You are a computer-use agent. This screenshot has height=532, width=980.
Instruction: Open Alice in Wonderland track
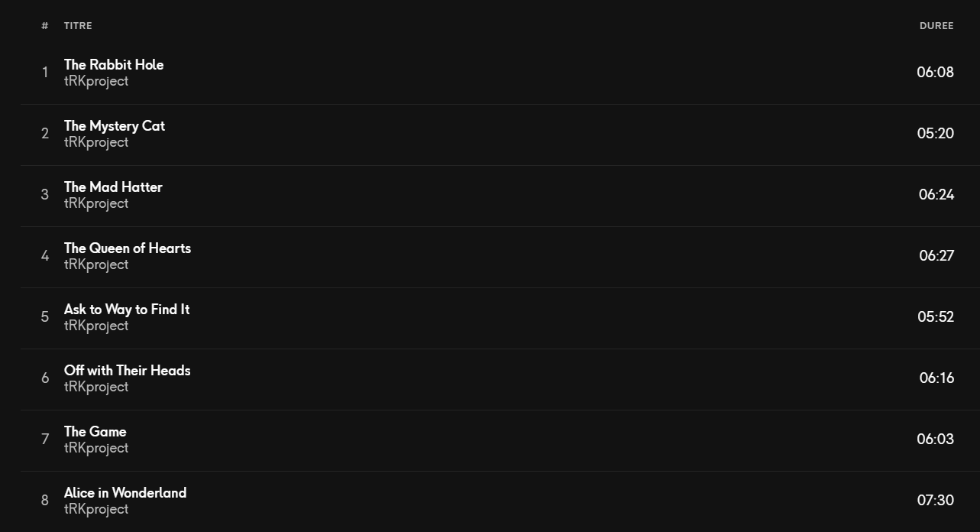[x=125, y=493]
